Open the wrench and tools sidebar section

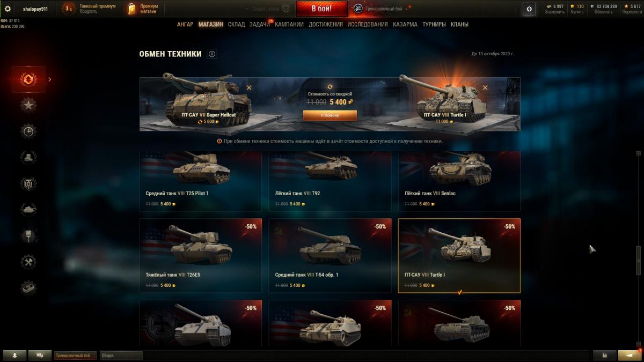pyautogui.click(x=28, y=262)
